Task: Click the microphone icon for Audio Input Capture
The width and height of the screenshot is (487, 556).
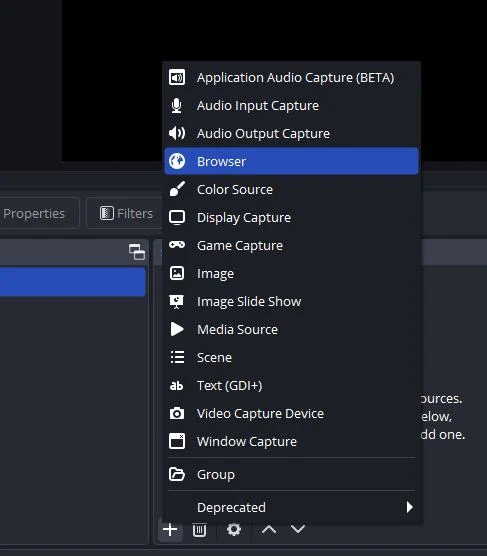Action: pos(177,105)
